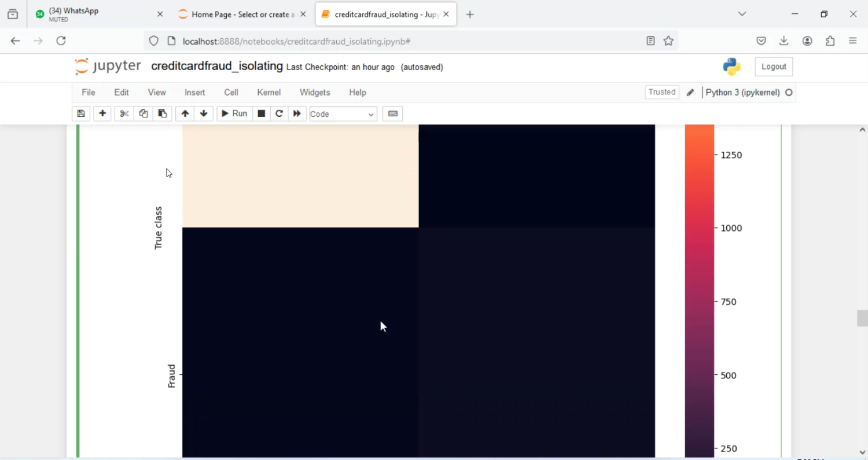
Task: Cut selected cells with scissors icon
Action: click(x=124, y=114)
